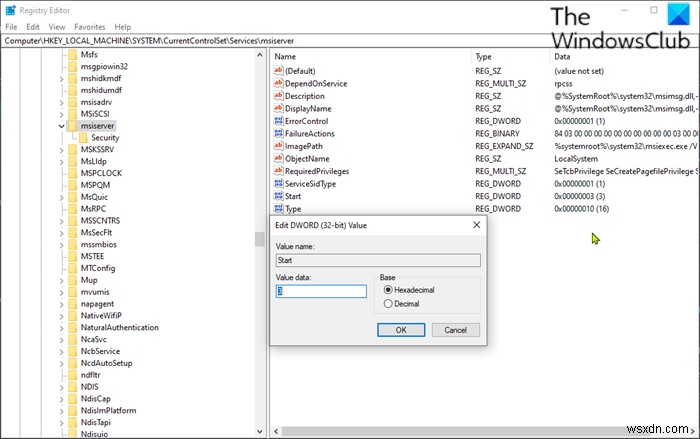
Task: Click the MTConfig folder icon
Action: (73, 268)
